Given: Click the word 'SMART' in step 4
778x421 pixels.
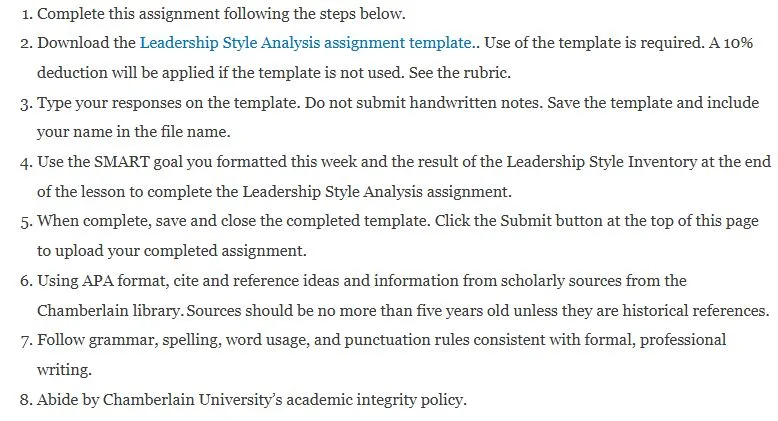Looking at the screenshot, I should 122,162.
